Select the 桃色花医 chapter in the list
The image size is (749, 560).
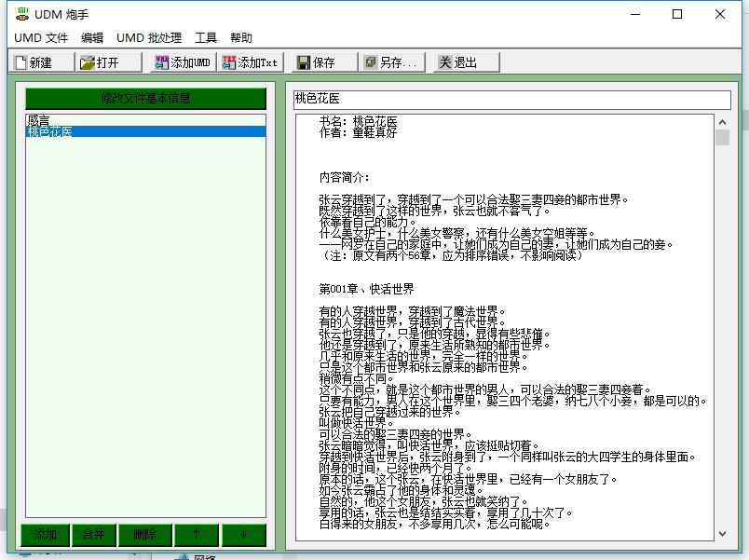[145, 131]
